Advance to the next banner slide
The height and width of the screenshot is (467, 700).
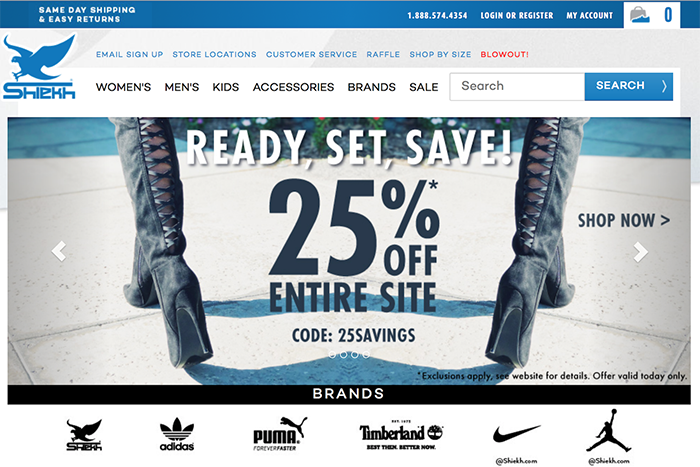[x=641, y=252]
